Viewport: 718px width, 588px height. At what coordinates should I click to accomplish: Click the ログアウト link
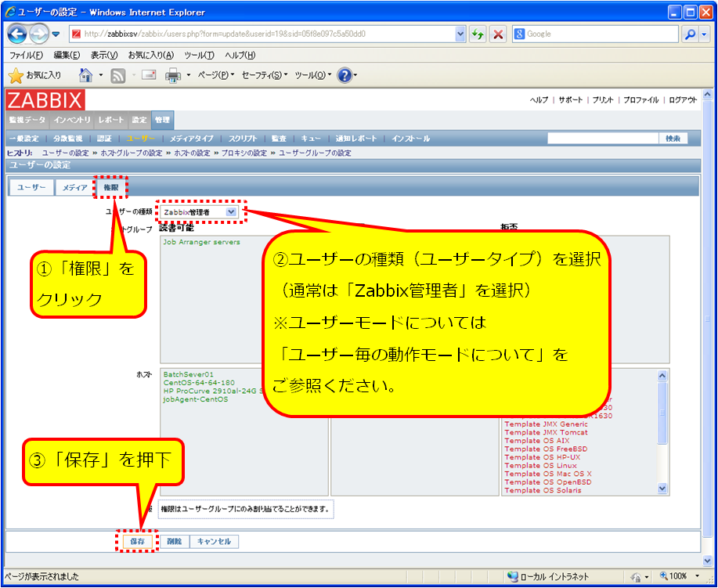tap(683, 100)
